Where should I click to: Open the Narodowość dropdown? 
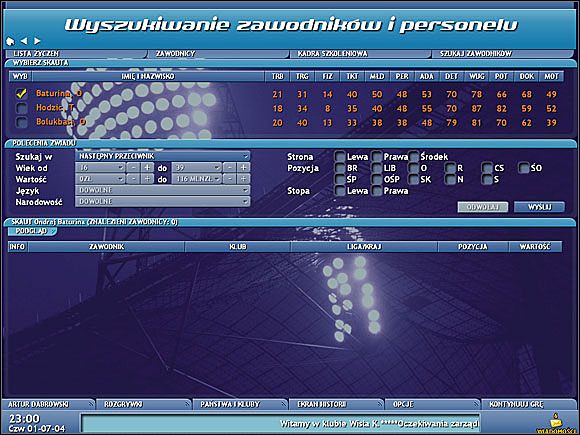click(162, 202)
